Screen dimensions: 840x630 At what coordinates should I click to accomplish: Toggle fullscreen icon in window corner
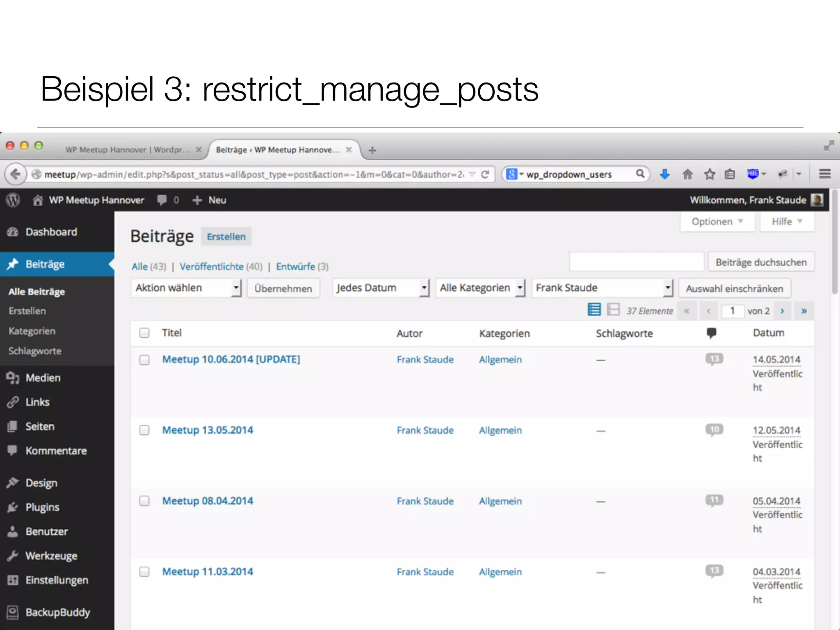click(x=828, y=146)
